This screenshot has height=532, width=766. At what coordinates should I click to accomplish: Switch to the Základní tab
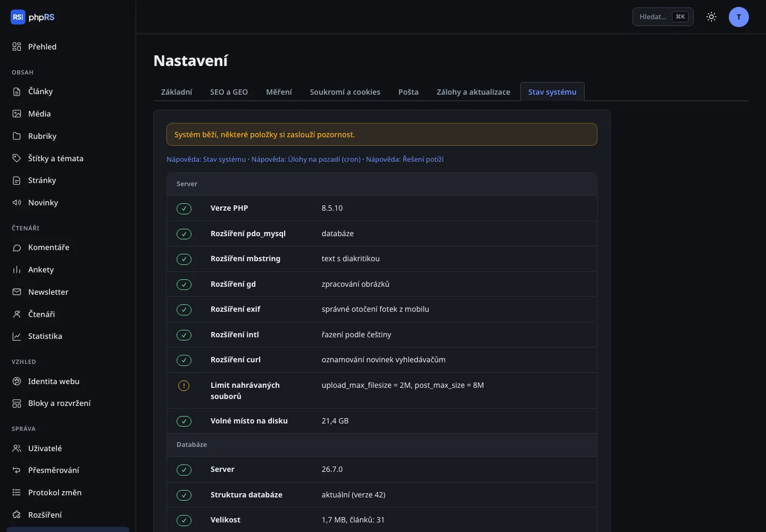click(177, 92)
